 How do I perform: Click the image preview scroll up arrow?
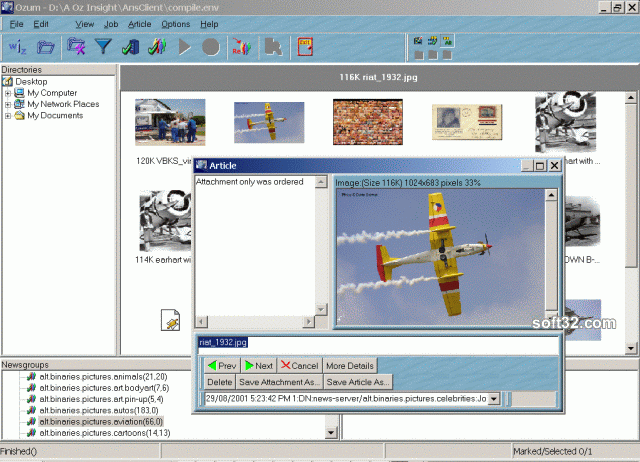point(551,195)
